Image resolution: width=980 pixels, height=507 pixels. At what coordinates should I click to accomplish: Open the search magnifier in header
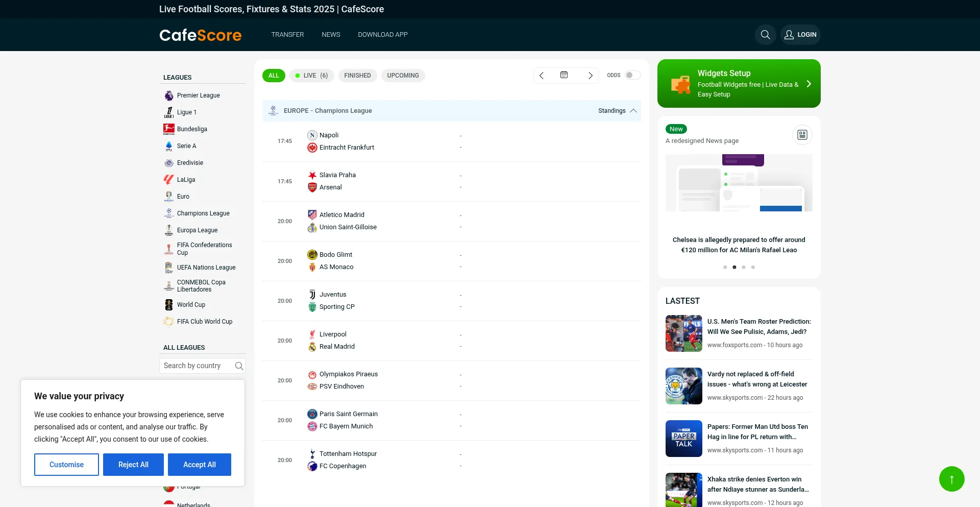point(765,35)
